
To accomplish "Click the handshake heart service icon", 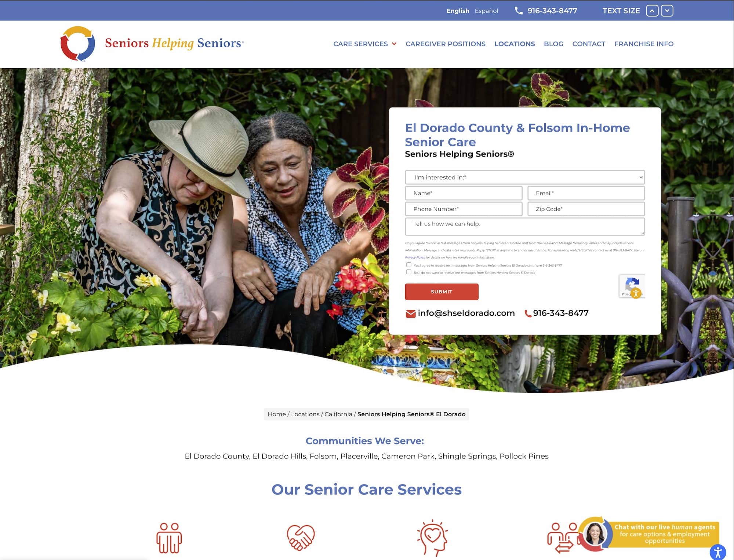I will coord(301,538).
